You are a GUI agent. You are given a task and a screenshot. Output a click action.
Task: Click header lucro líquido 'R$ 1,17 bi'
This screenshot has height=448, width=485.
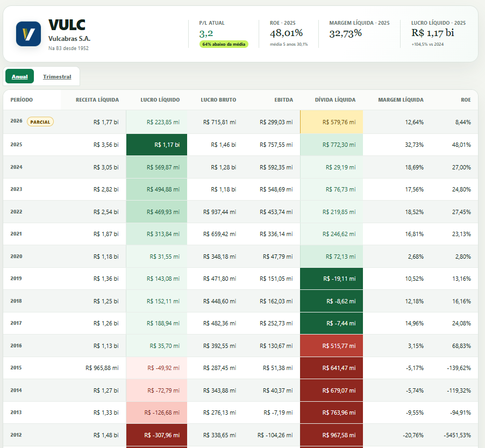tap(432, 33)
